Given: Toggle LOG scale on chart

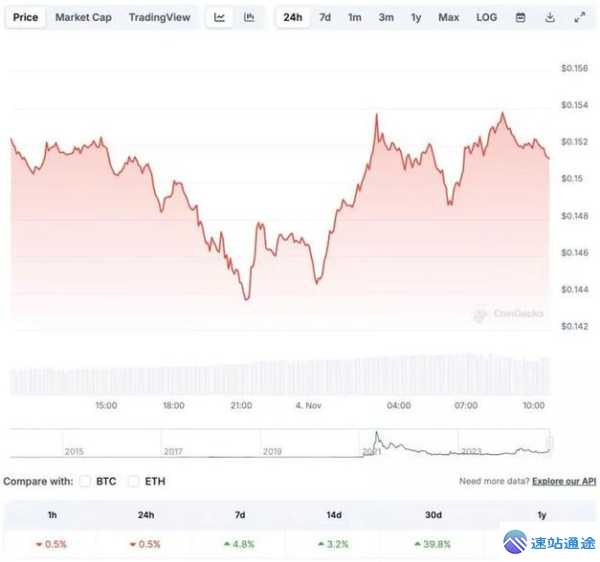Looking at the screenshot, I should (486, 17).
